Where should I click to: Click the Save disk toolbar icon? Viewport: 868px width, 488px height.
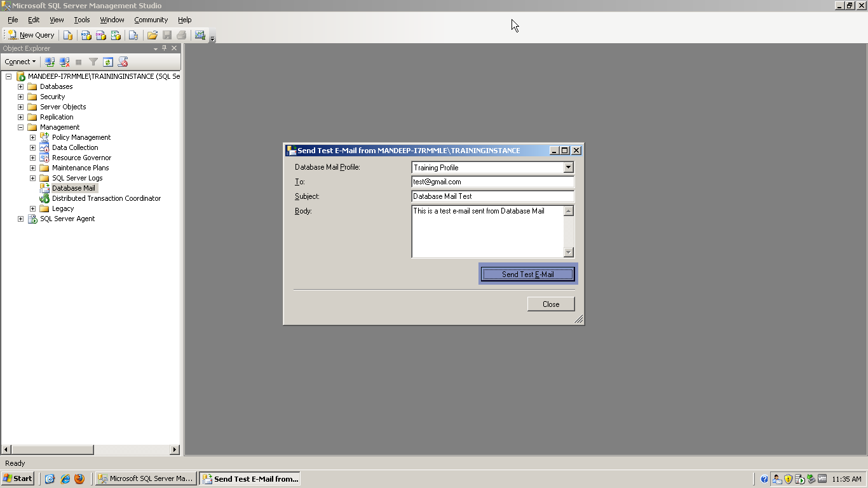(167, 35)
